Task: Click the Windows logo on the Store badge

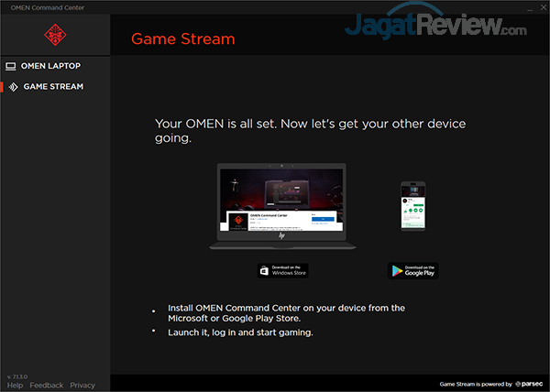Action: pyautogui.click(x=266, y=270)
